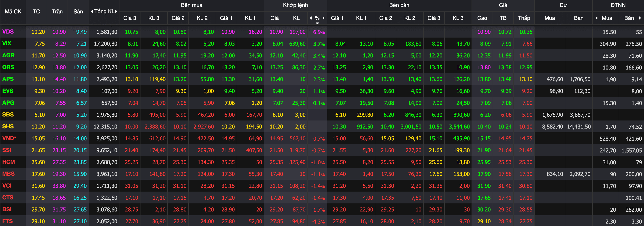The width and height of the screenshot is (644, 226).
Task: Click the Bên bán KL 3 column header
Action: pos(458,18)
